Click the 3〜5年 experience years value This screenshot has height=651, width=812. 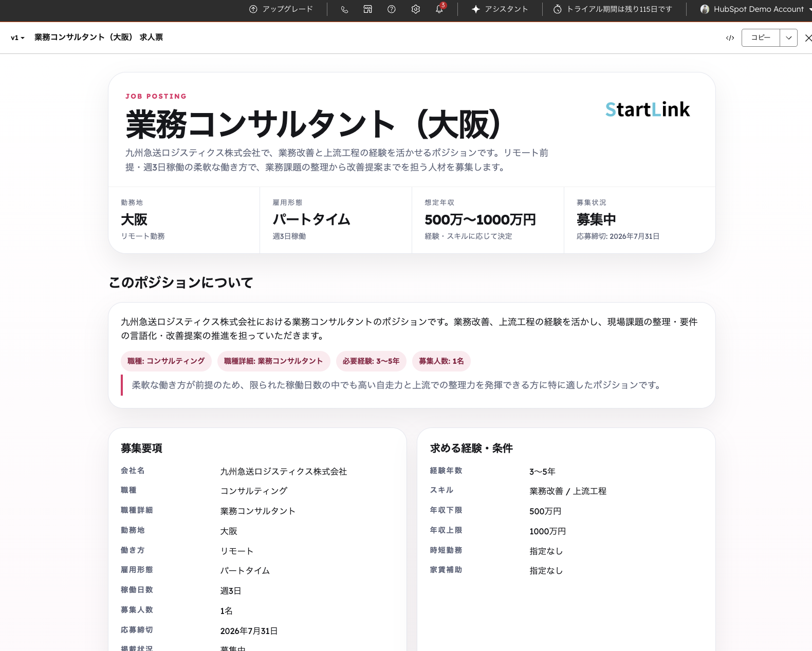pyautogui.click(x=542, y=472)
